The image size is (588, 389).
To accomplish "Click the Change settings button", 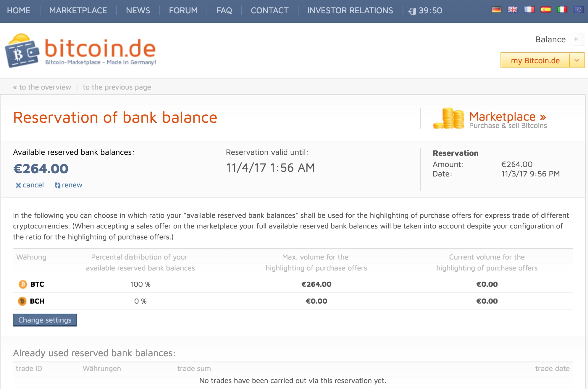I will [x=45, y=320].
